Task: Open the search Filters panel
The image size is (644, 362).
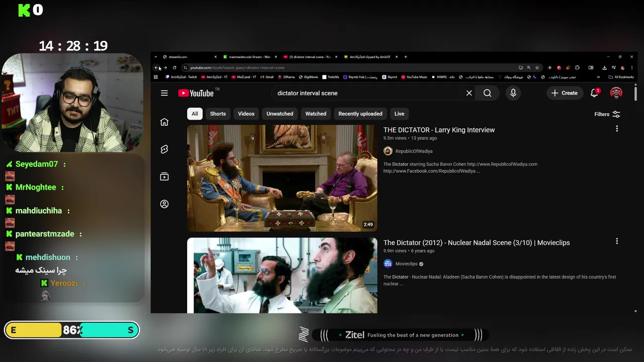Action: [607, 114]
